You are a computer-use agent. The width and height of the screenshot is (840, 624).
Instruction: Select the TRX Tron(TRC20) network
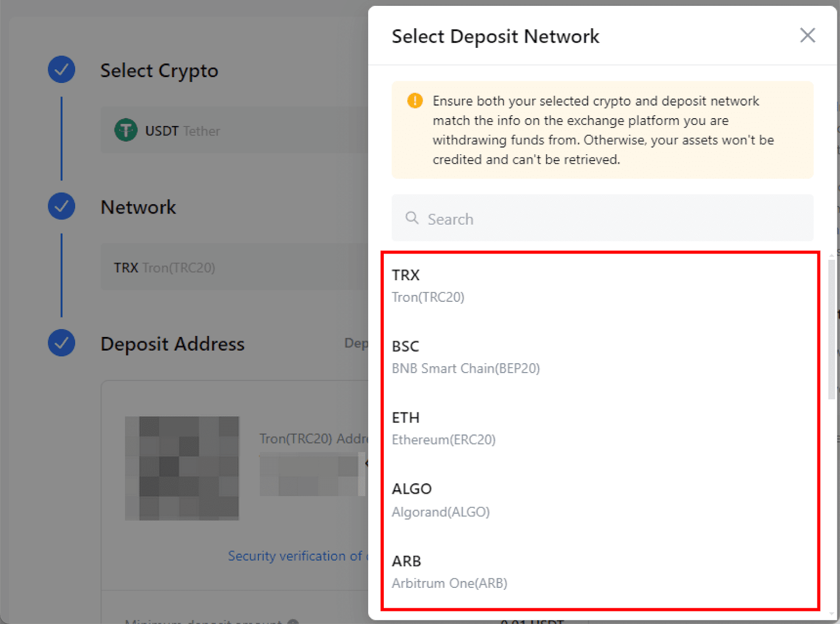(x=598, y=286)
